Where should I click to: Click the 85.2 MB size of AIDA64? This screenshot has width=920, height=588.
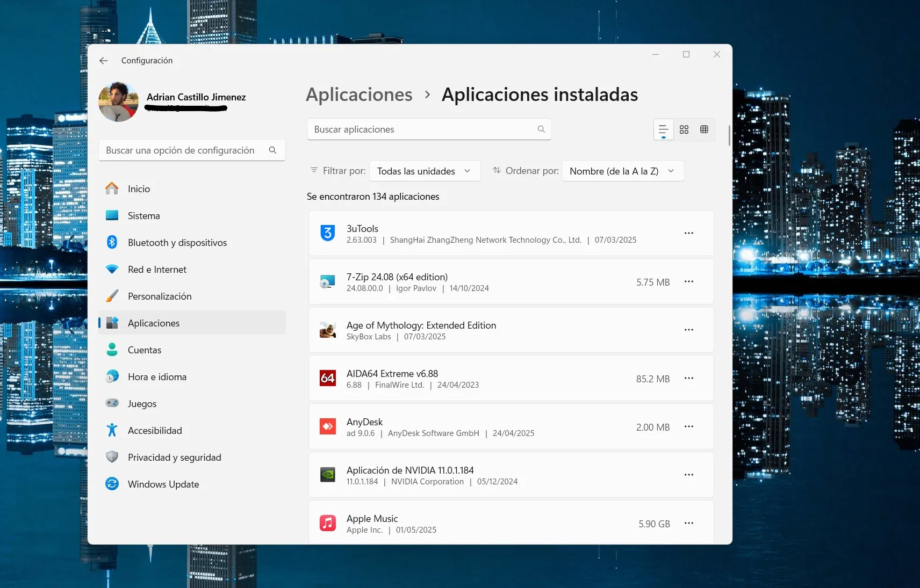[653, 379]
